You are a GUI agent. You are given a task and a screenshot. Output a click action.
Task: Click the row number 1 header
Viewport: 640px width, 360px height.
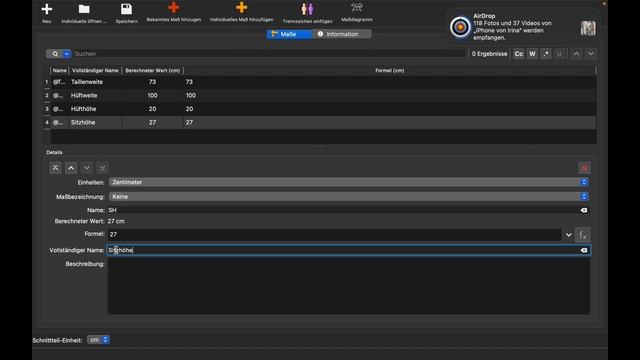(47, 82)
